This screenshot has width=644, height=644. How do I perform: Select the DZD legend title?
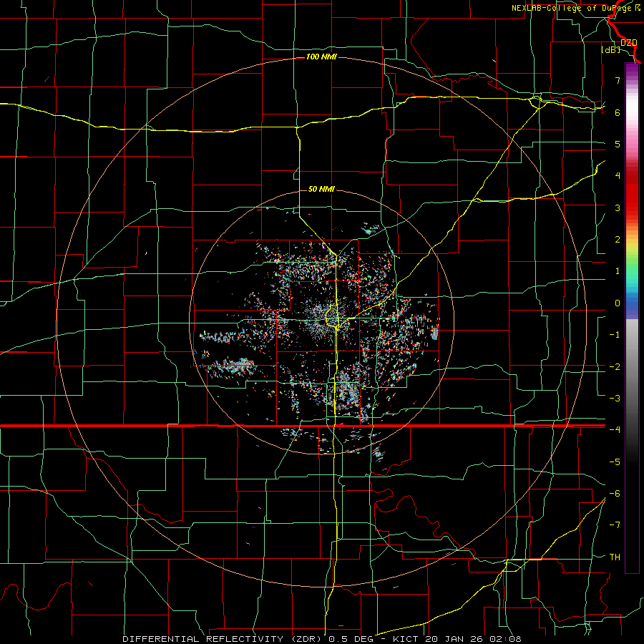click(x=628, y=43)
